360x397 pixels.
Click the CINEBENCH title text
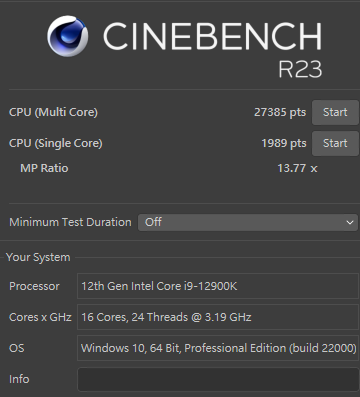[x=212, y=36]
